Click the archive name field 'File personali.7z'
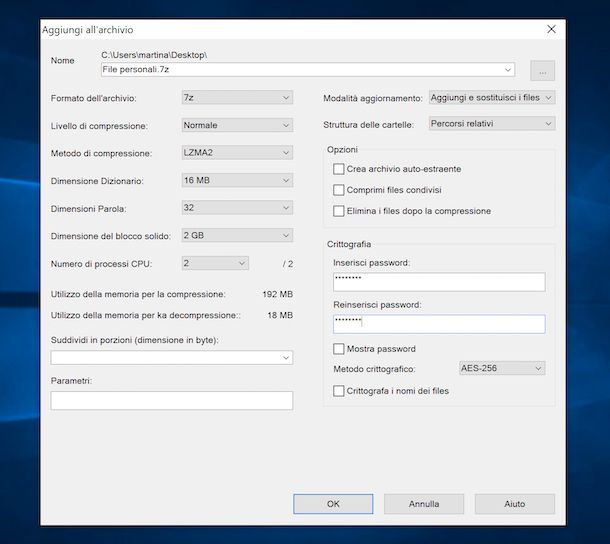610x544 pixels. [x=308, y=70]
